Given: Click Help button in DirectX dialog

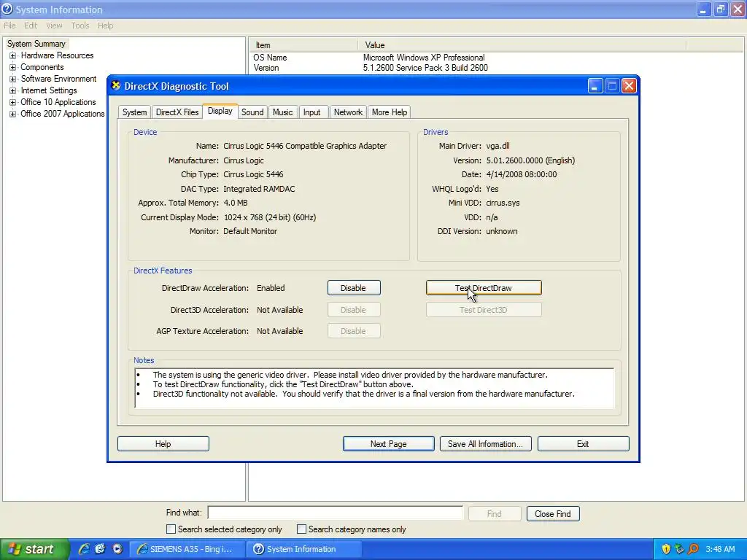Looking at the screenshot, I should [x=163, y=444].
